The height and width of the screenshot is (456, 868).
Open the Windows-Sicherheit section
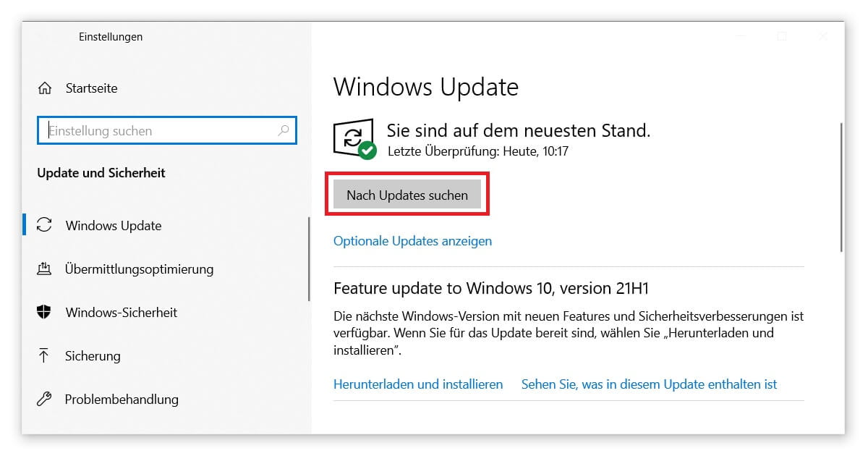(x=121, y=313)
